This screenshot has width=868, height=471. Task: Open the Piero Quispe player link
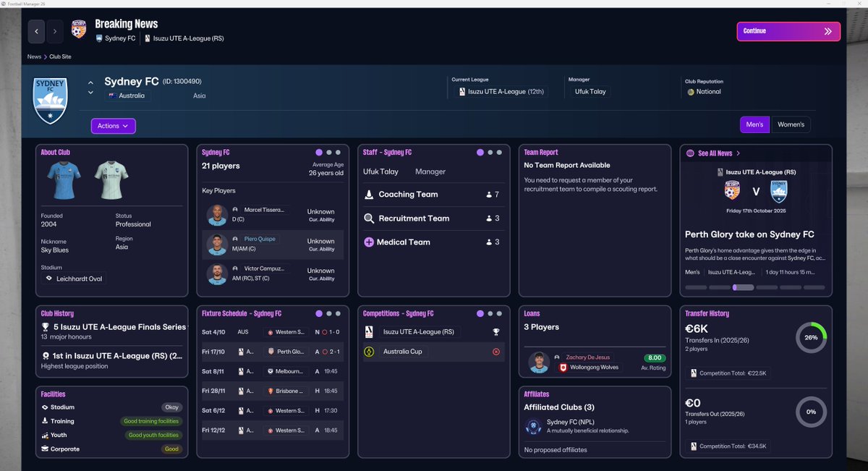pyautogui.click(x=260, y=239)
